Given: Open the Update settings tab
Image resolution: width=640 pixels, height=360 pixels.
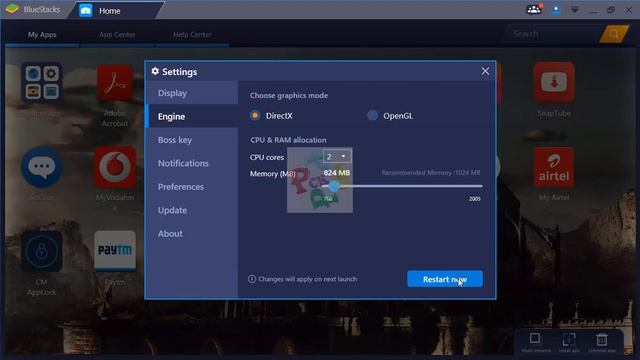Looking at the screenshot, I should [192, 210].
